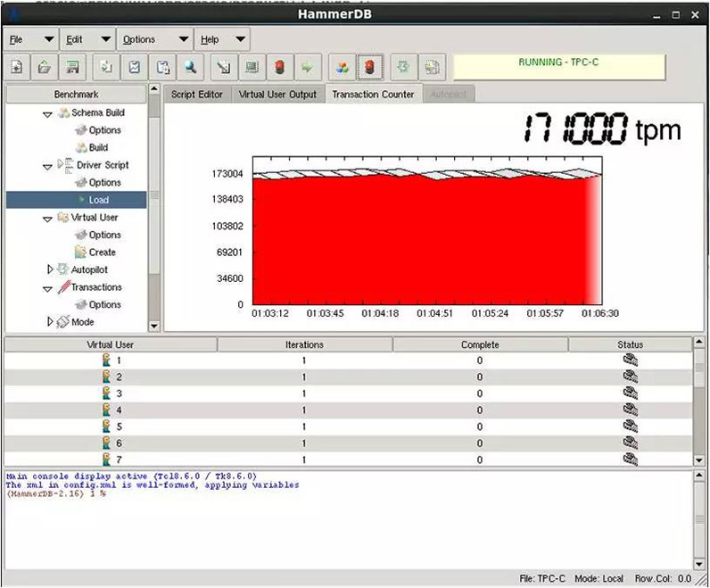
Task: Expand the Mode tree node
Action: [50, 321]
